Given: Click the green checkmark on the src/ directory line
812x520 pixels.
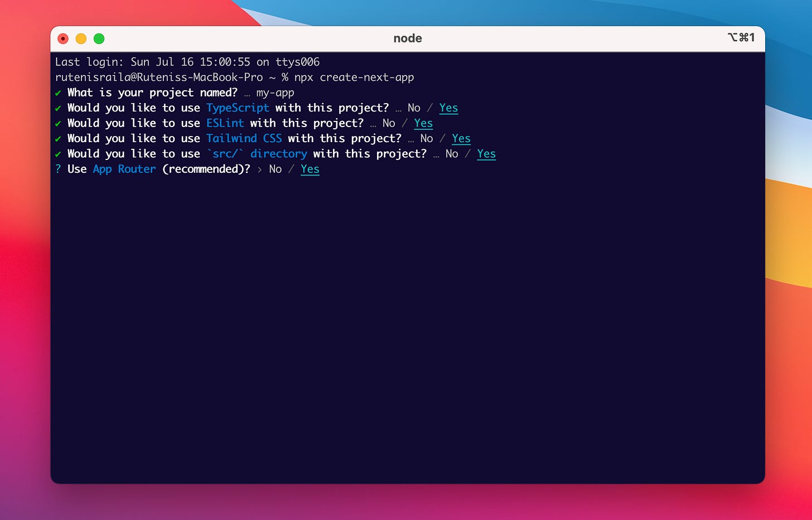Looking at the screenshot, I should click(58, 154).
